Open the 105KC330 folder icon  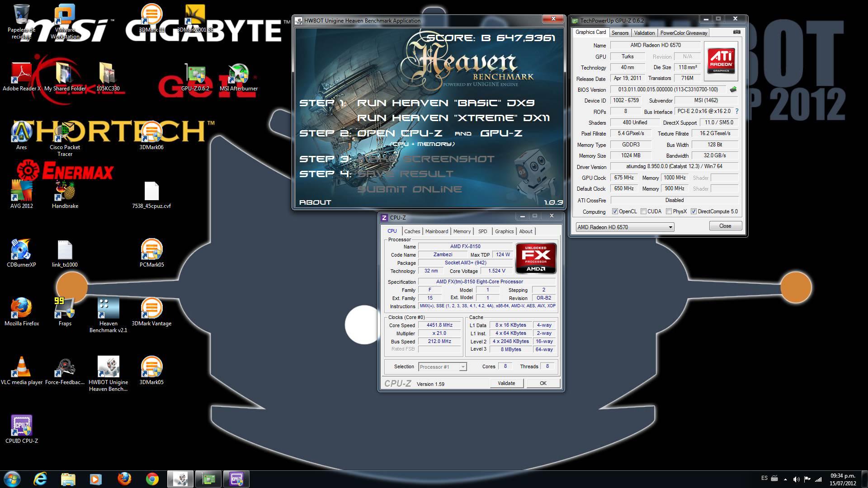[108, 77]
